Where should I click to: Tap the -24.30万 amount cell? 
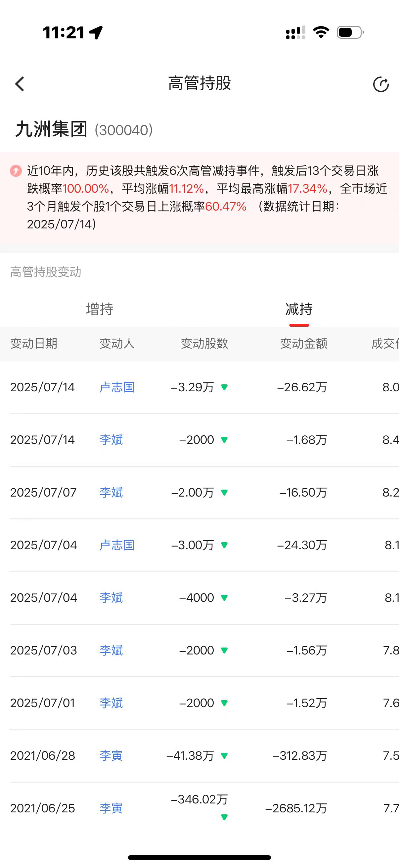click(x=302, y=545)
